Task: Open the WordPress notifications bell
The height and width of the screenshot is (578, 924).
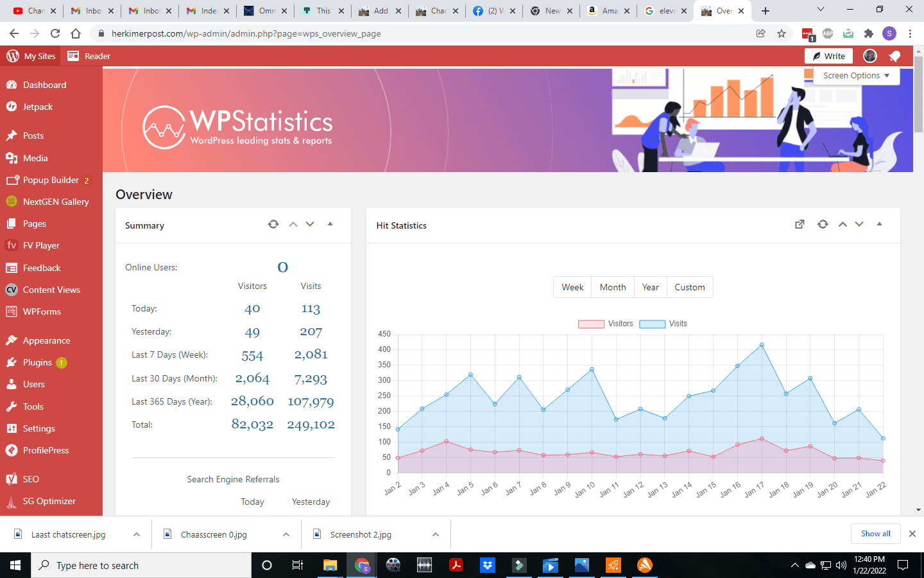Action: (894, 57)
